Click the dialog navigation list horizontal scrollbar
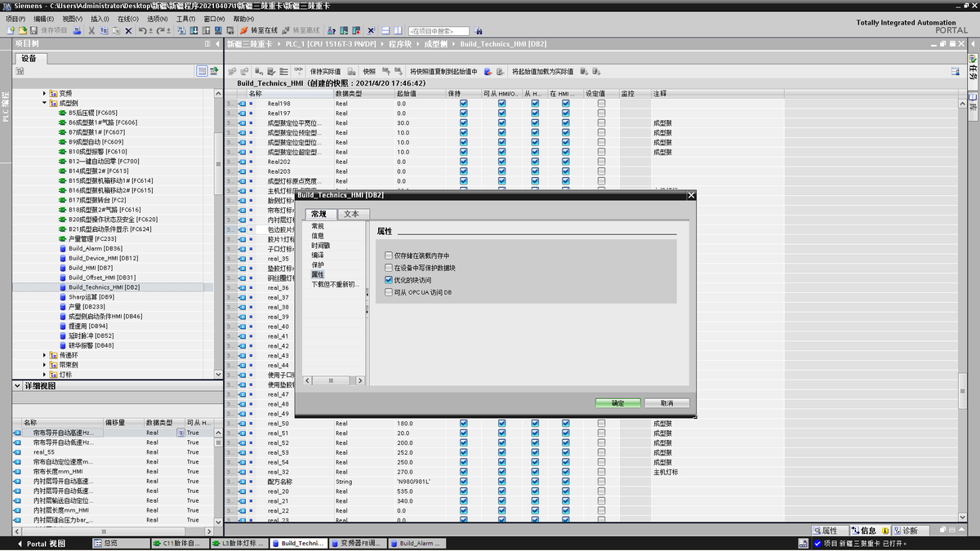The image size is (980, 551). 331,380
